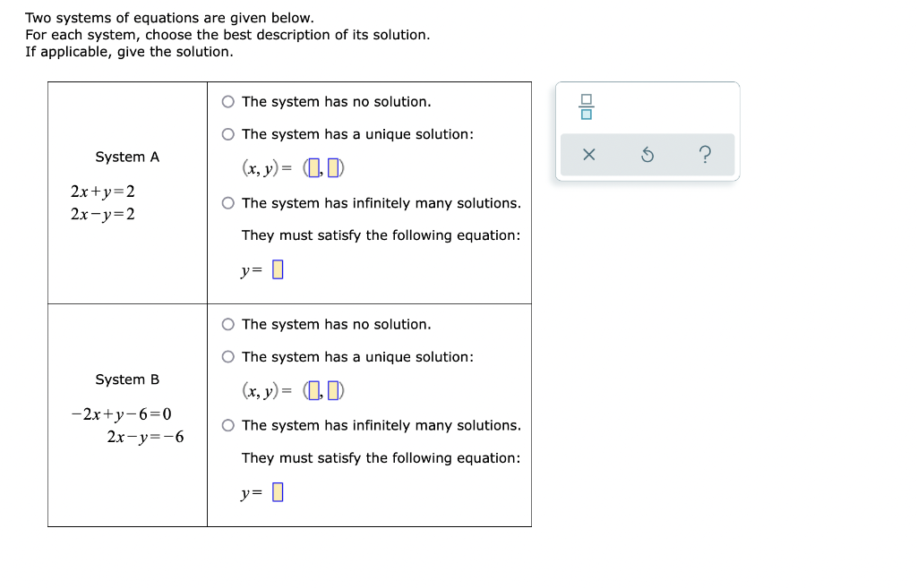
Task: Choose 'infinitely many solutions' for System A
Action: point(227,203)
